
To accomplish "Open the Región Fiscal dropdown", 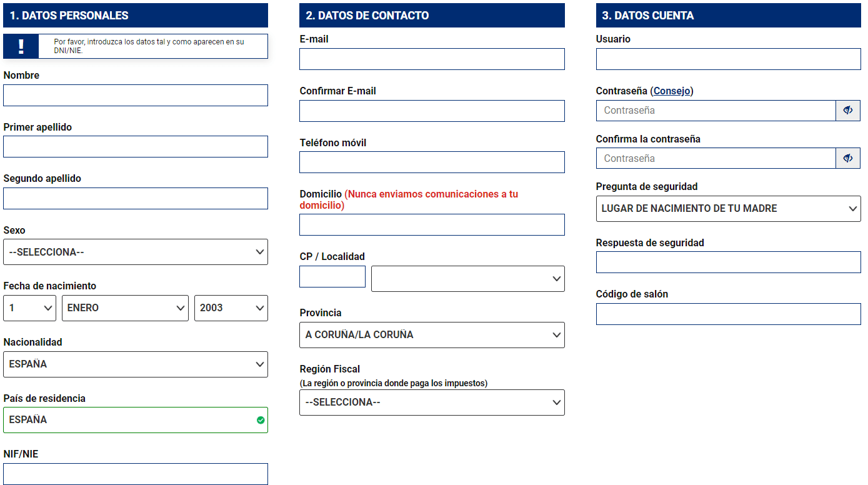I will (x=432, y=402).
